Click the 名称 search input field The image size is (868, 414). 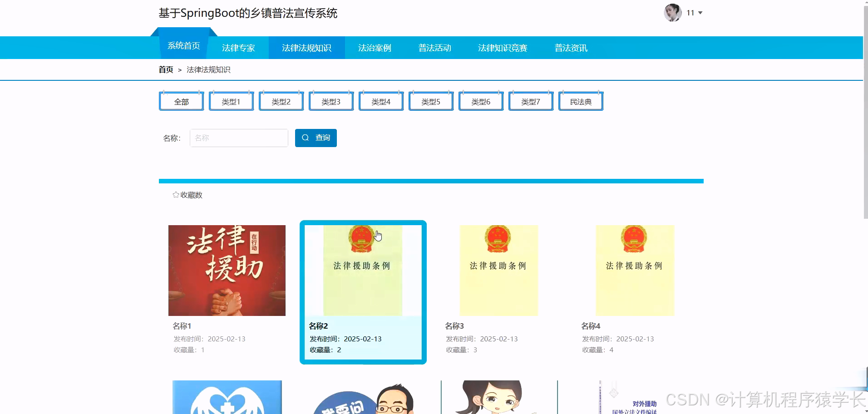[x=239, y=138]
